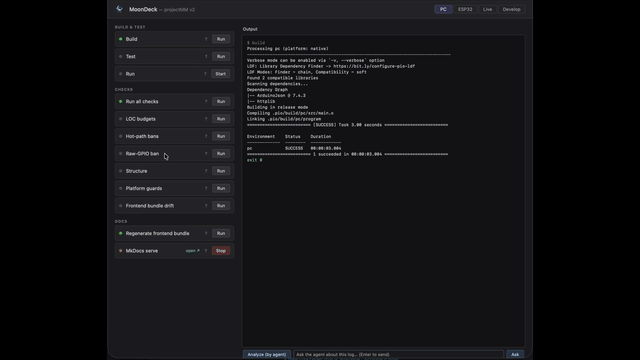Screen dimensions: 640x360
Task: Click the status dot beside Test
Action: tap(120, 56)
